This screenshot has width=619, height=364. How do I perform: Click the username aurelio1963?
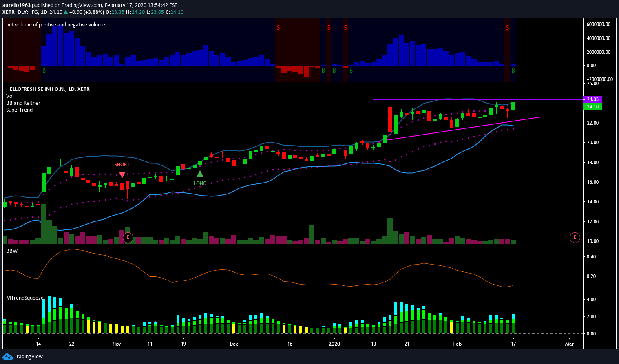click(16, 5)
